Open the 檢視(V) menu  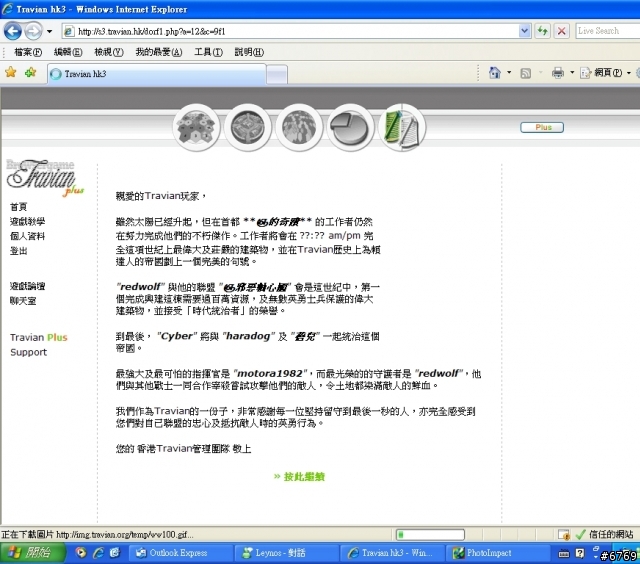109,52
